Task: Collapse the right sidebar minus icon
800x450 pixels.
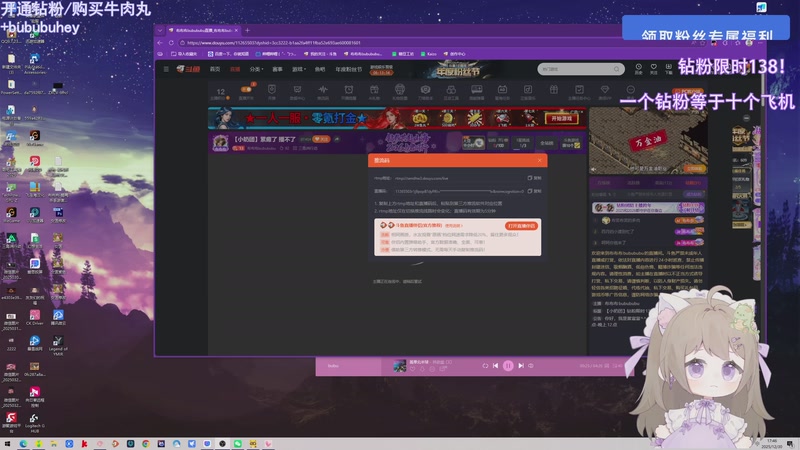Action: pyautogui.click(x=746, y=118)
